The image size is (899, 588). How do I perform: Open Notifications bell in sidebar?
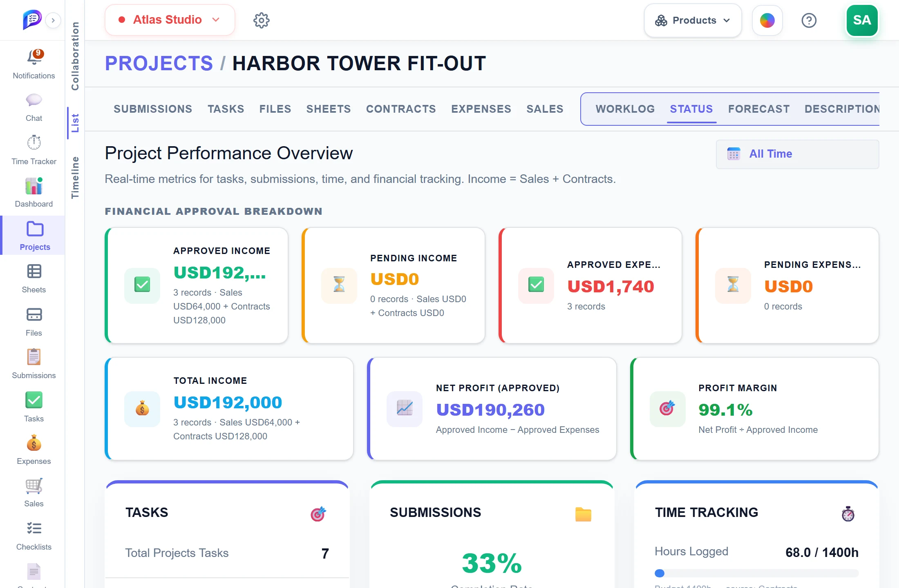tap(34, 64)
